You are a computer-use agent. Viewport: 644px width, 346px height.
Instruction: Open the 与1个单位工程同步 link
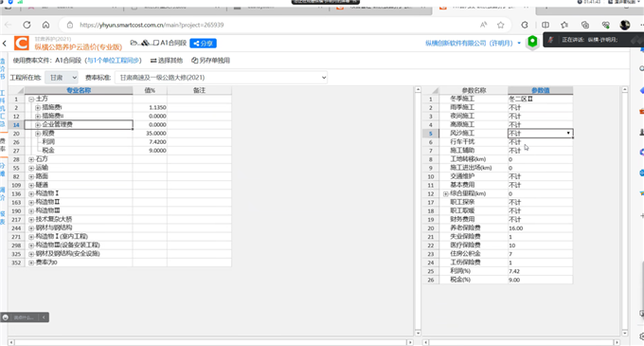(x=113, y=61)
